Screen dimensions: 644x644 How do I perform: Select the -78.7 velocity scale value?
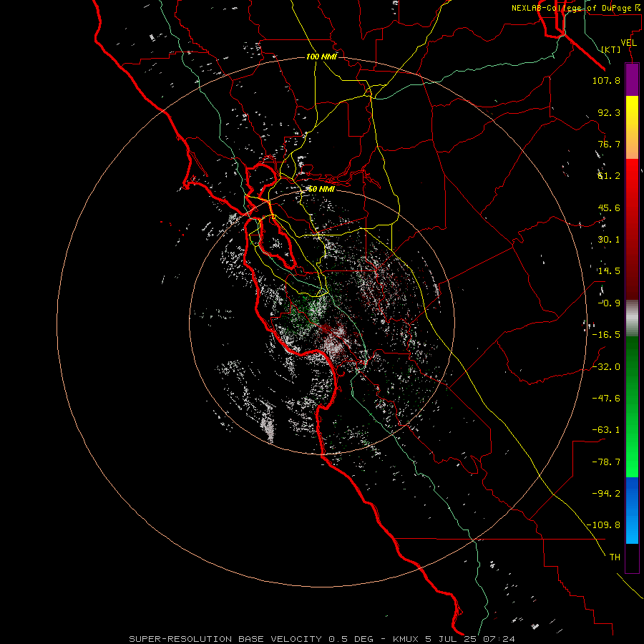606,462
